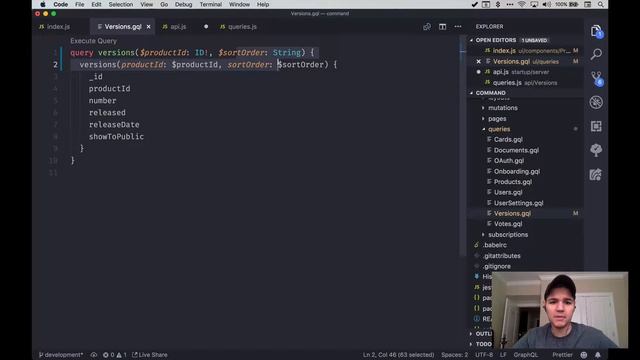Select Versions.gql in the file tree

[x=512, y=213]
